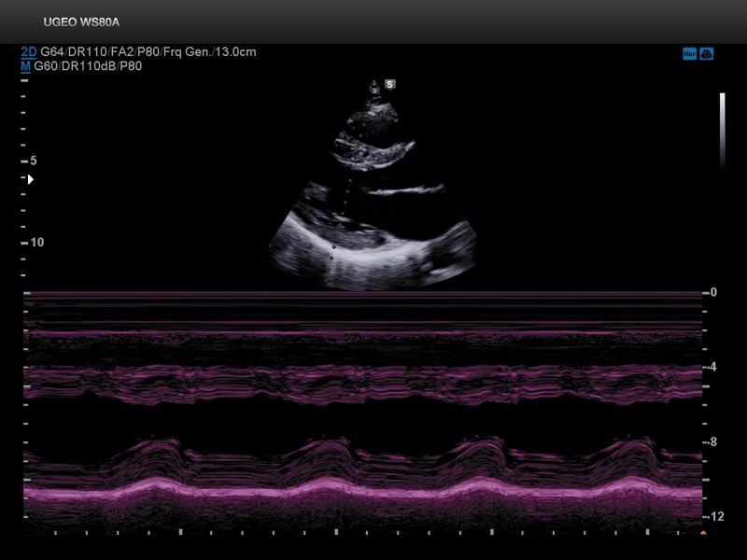The image size is (747, 560).
Task: Click the 2D sector ultrasound image
Action: [373, 205]
